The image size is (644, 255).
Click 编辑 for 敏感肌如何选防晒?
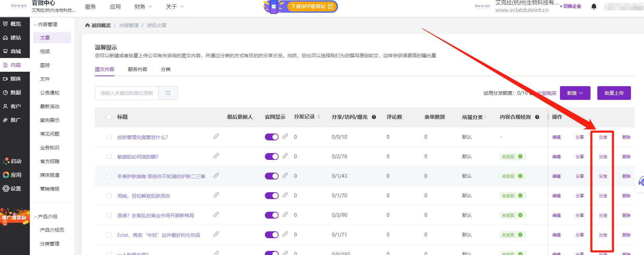tap(557, 157)
